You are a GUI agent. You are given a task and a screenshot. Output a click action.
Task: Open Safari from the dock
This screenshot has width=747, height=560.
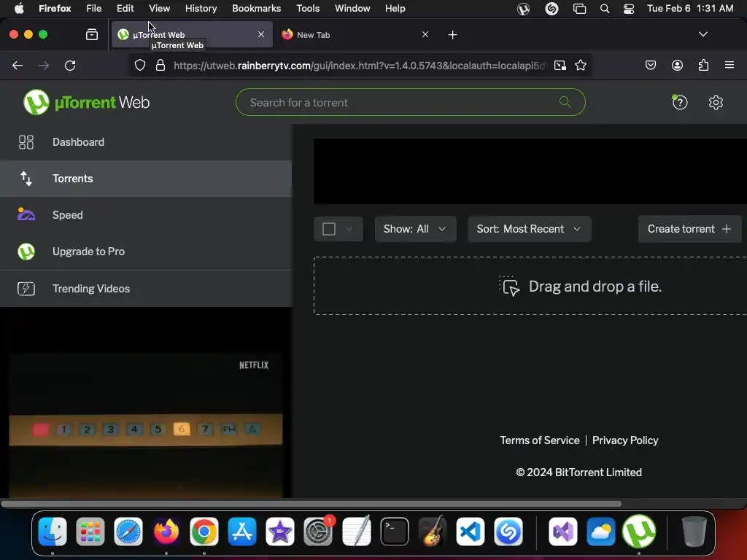(128, 532)
